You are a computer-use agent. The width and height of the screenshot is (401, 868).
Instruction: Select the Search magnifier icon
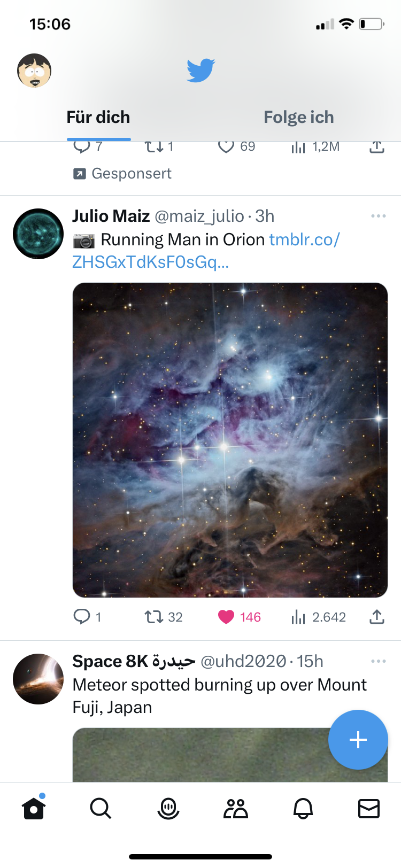pos(101,808)
